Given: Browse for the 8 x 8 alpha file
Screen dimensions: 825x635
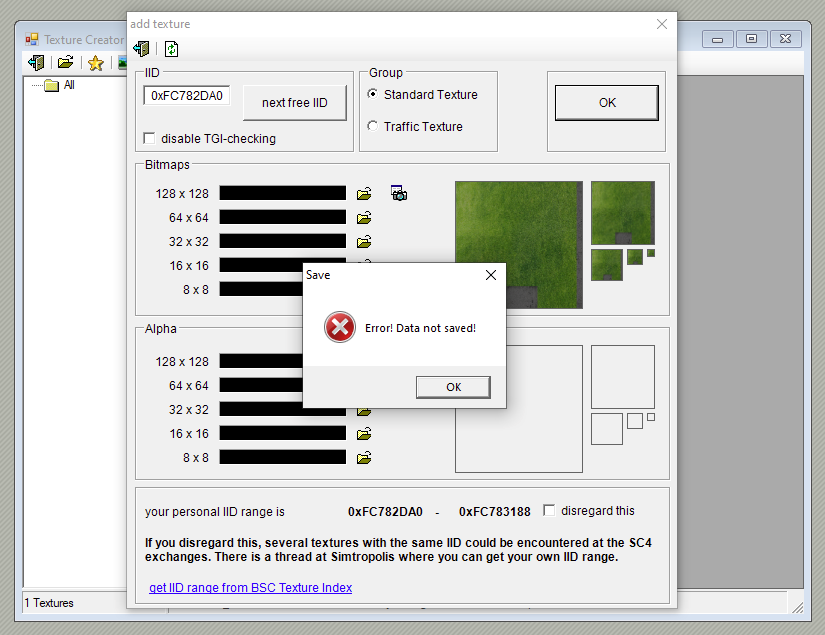Looking at the screenshot, I should [364, 458].
